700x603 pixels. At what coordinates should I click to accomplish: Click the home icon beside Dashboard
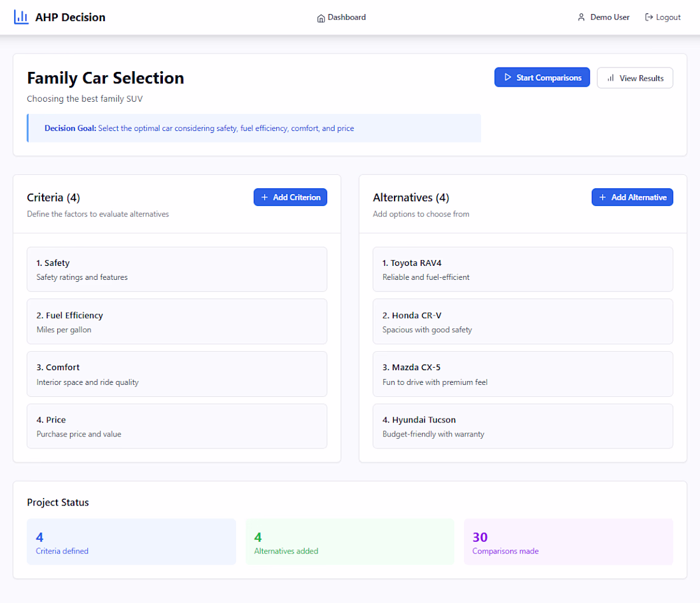(321, 18)
